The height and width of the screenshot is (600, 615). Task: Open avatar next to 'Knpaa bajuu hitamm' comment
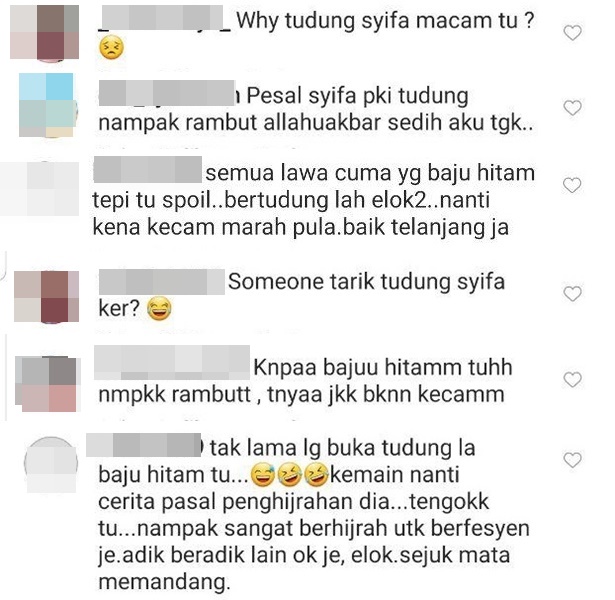click(47, 384)
